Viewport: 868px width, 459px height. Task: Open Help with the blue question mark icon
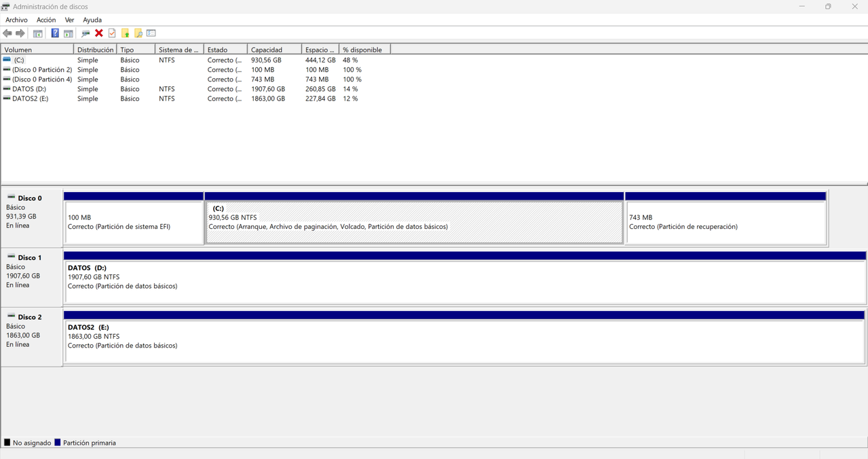click(55, 33)
